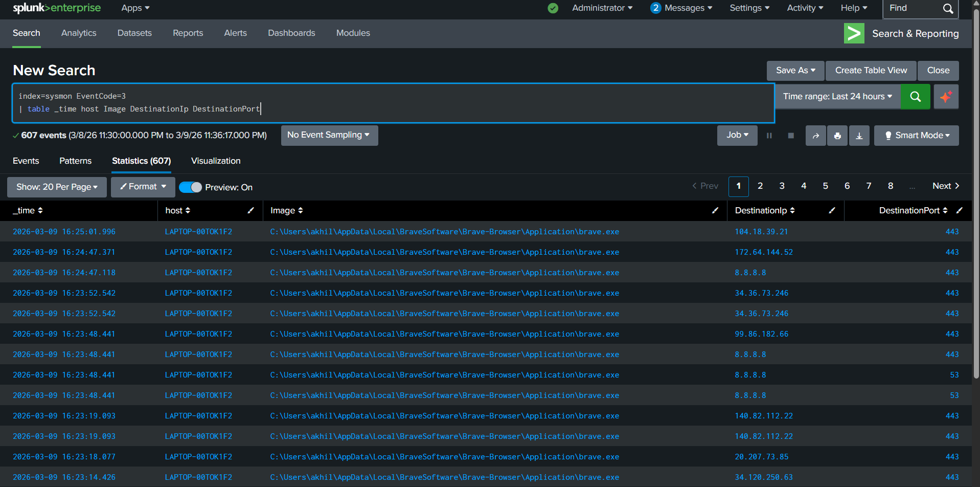Viewport: 980px width, 487px height.
Task: Open the AI search assistant sparkle icon
Action: click(945, 96)
